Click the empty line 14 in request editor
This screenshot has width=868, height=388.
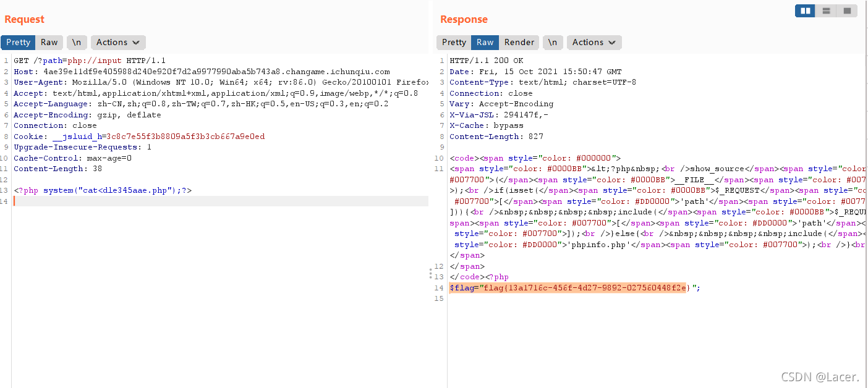pyautogui.click(x=220, y=201)
